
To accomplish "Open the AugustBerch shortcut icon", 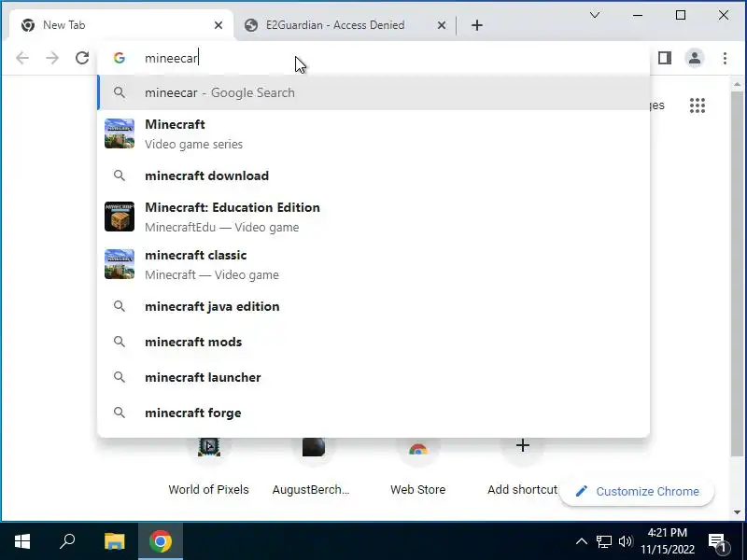I will point(314,446).
